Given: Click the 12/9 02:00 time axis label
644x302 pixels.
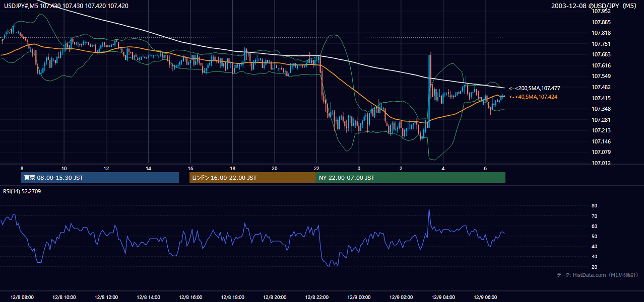Looking at the screenshot, I should point(401,297).
